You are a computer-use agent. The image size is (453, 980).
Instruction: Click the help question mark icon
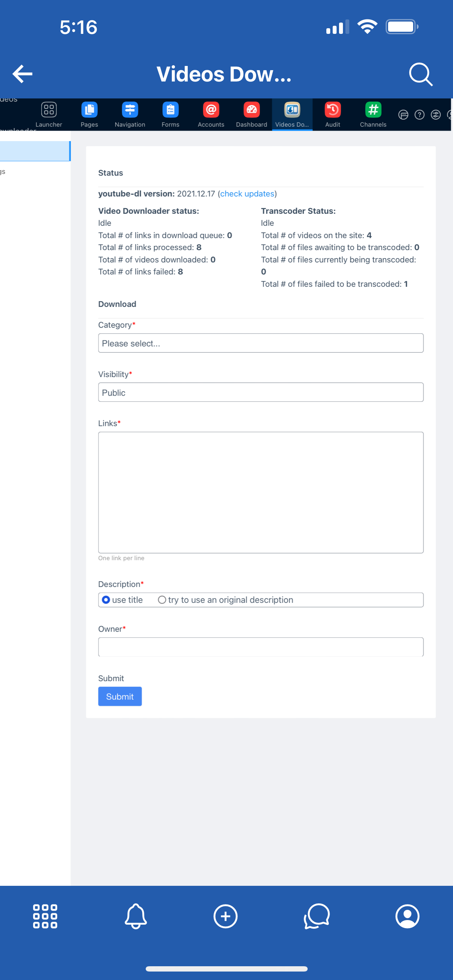[419, 115]
